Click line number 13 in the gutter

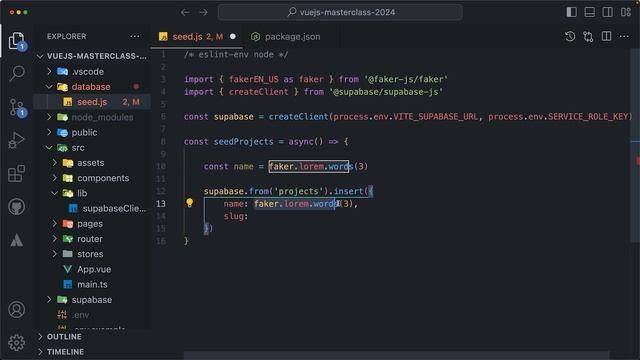(161, 203)
